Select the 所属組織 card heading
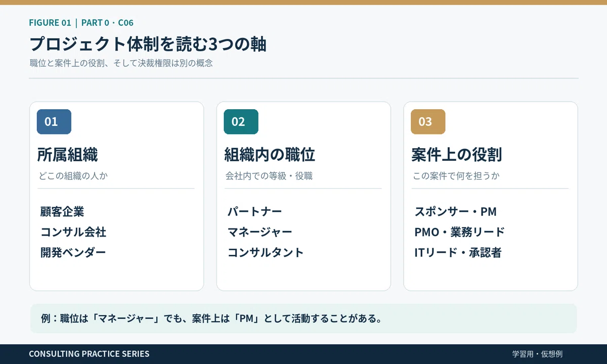Screen dimensions: 607x364 tap(67, 155)
